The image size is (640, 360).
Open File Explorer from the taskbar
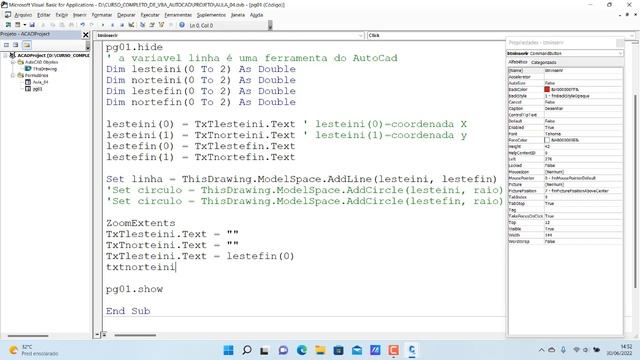pos(320,350)
